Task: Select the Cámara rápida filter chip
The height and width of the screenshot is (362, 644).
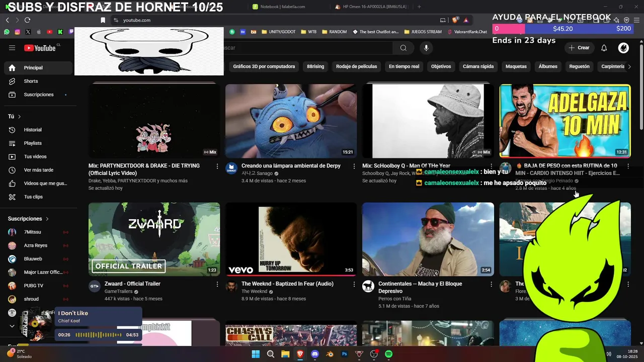Action: tap(478, 66)
